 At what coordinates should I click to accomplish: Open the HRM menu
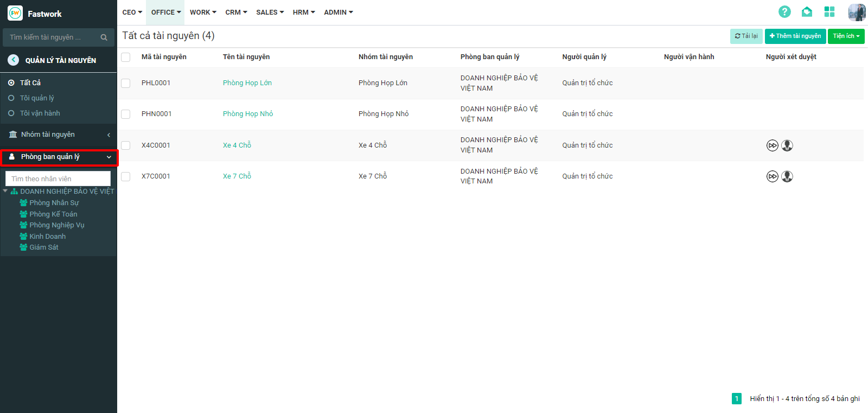pyautogui.click(x=303, y=12)
